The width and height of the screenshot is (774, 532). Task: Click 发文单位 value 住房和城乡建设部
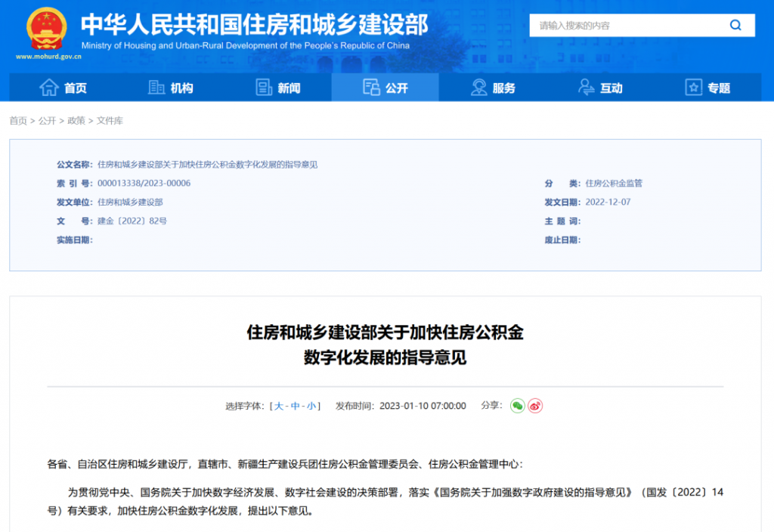130,202
